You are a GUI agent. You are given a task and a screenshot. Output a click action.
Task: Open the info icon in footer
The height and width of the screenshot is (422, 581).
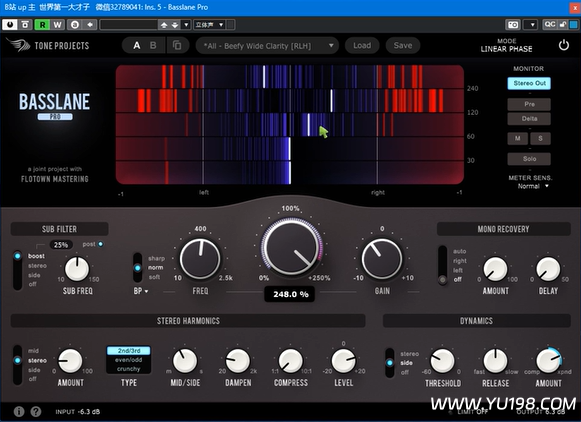coord(19,411)
